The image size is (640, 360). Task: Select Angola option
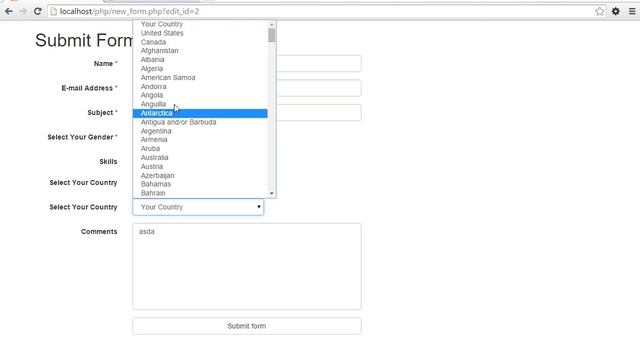200,95
